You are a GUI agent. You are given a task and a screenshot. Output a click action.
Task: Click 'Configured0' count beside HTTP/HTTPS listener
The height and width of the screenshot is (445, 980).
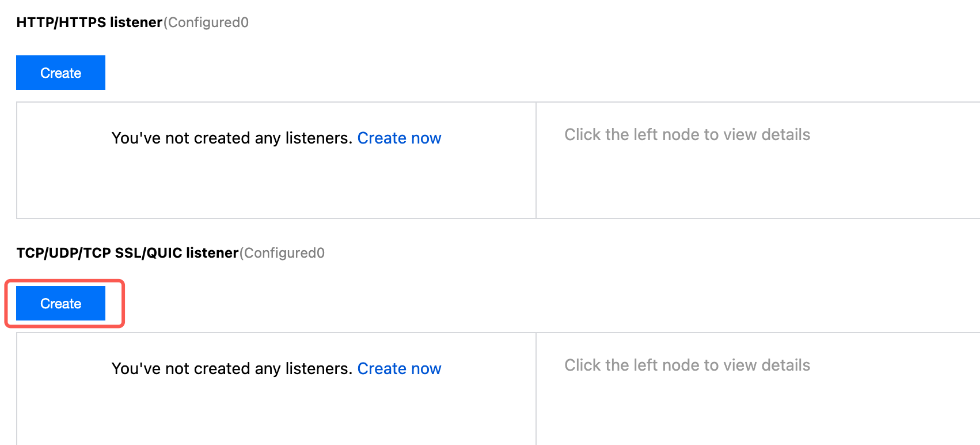coord(207,22)
